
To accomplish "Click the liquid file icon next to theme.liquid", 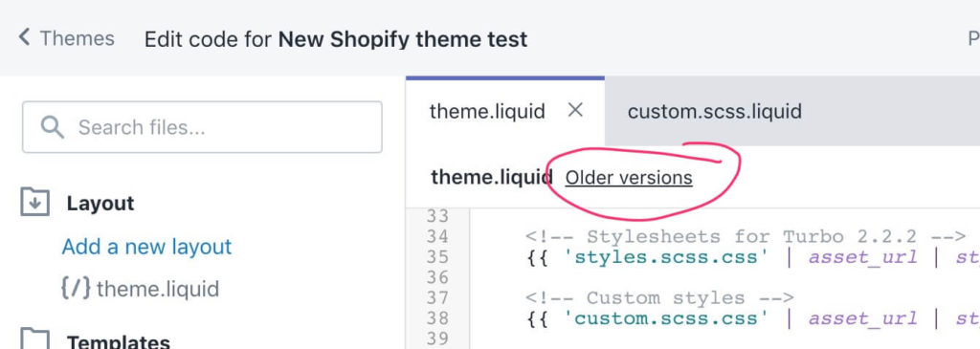I will (77, 289).
